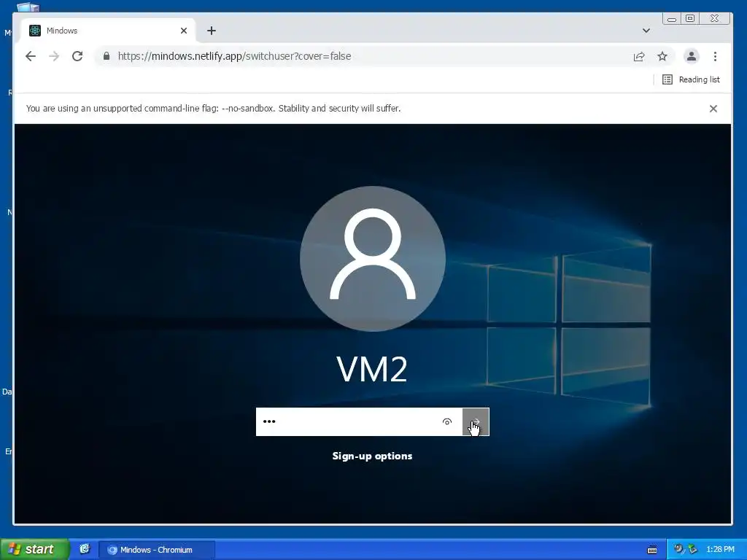This screenshot has width=747, height=560.
Task: Minimize the Chromium window
Action: (x=672, y=19)
